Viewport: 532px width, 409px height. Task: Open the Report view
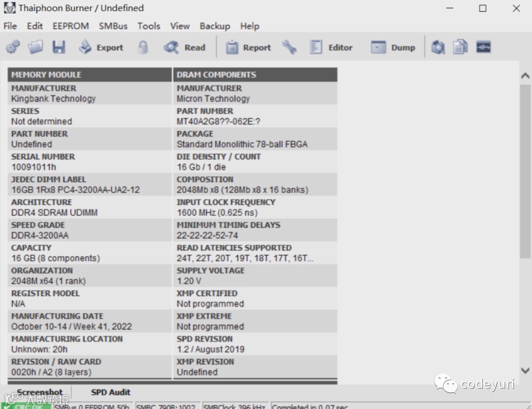248,47
